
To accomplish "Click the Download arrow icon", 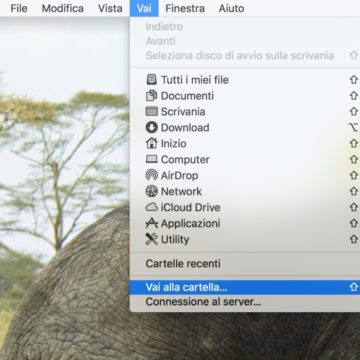I will [x=152, y=127].
